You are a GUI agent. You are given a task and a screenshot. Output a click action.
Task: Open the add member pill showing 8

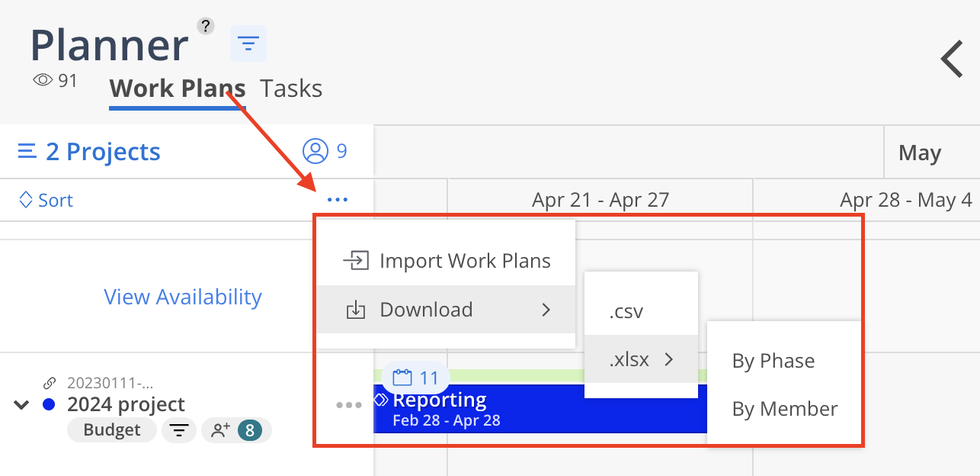[x=236, y=430]
